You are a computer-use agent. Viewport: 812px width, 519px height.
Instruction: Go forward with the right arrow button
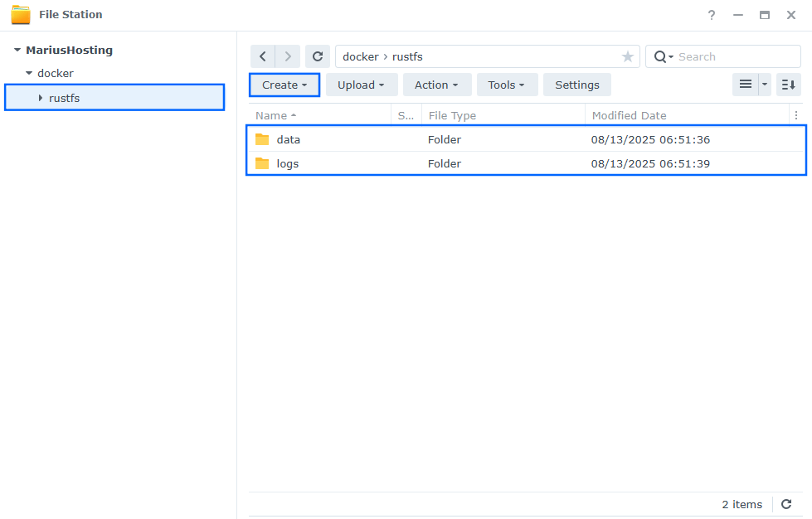tap(288, 56)
